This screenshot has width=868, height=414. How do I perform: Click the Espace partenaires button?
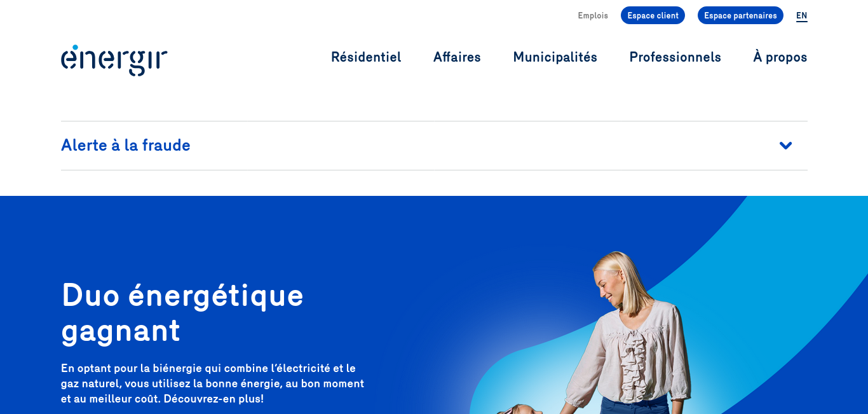tap(740, 15)
